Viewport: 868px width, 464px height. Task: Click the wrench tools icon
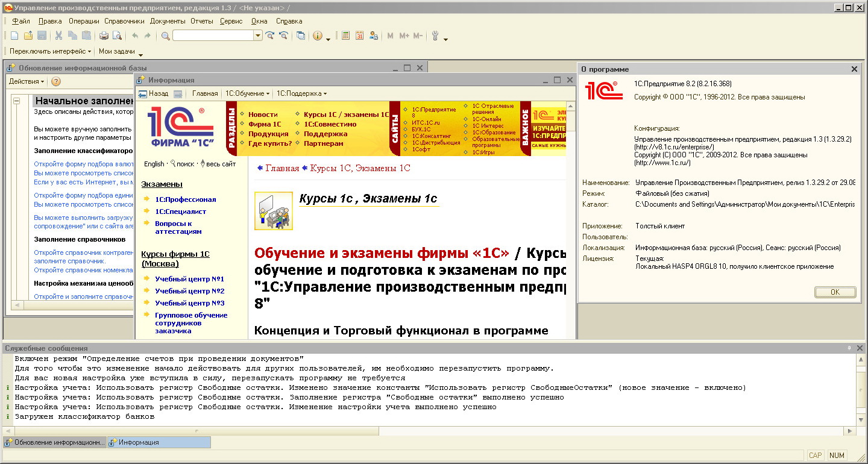435,36
